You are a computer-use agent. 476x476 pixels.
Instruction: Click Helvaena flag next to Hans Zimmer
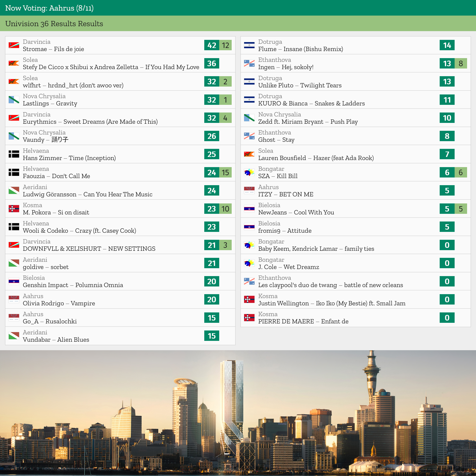[14, 154]
